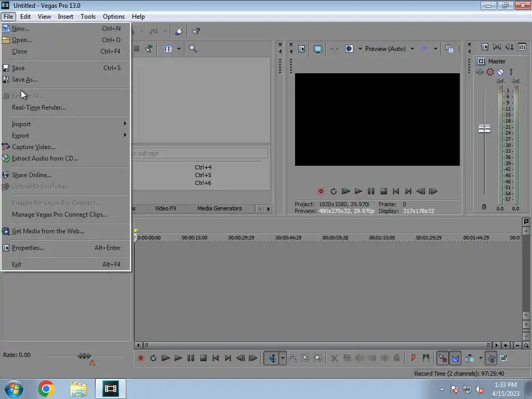
Task: Click Extract Audio from CD... entry
Action: (66, 158)
